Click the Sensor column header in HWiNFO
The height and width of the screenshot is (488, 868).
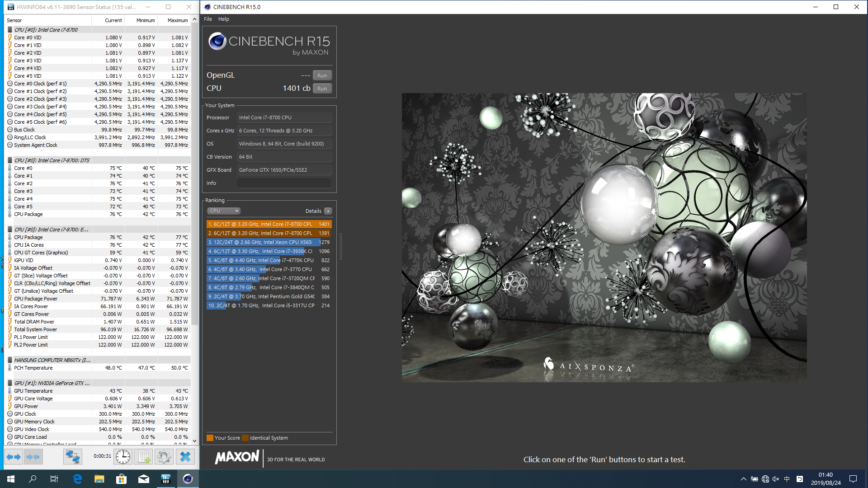coord(48,20)
